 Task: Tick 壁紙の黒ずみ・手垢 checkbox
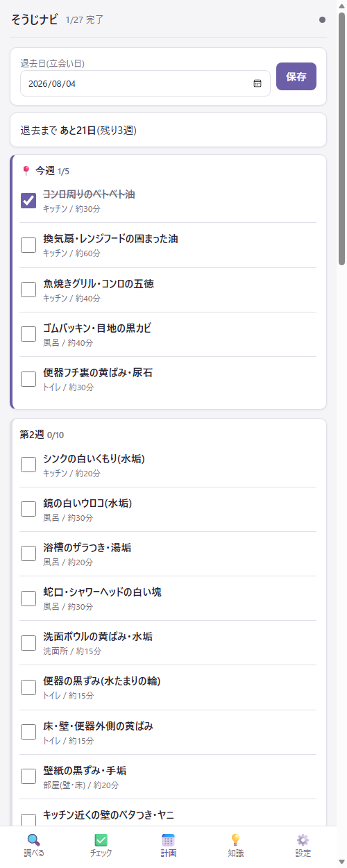click(x=28, y=776)
